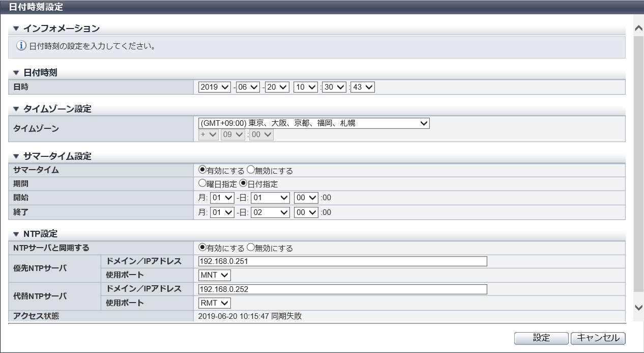Choose 曜日指定 for the period type

202,184
